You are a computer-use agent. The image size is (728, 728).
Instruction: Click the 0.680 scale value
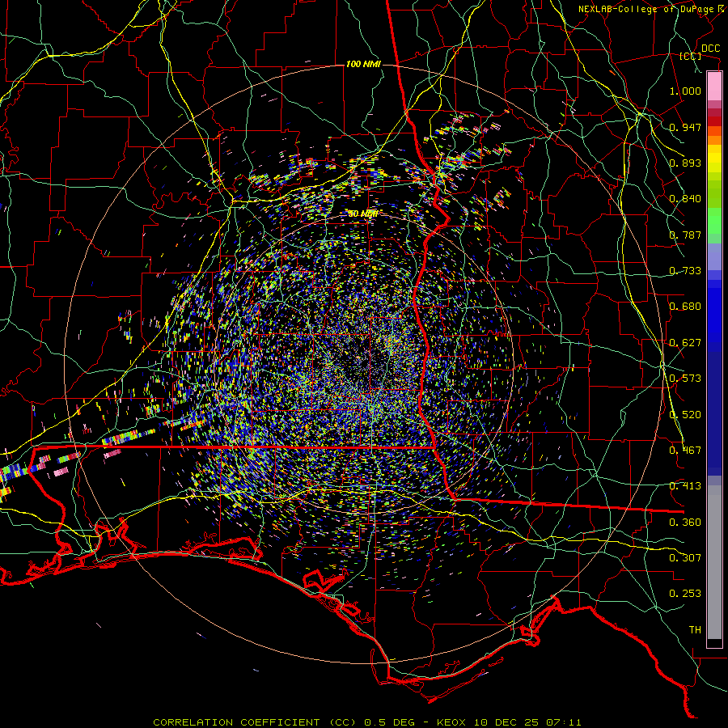pyautogui.click(x=685, y=307)
